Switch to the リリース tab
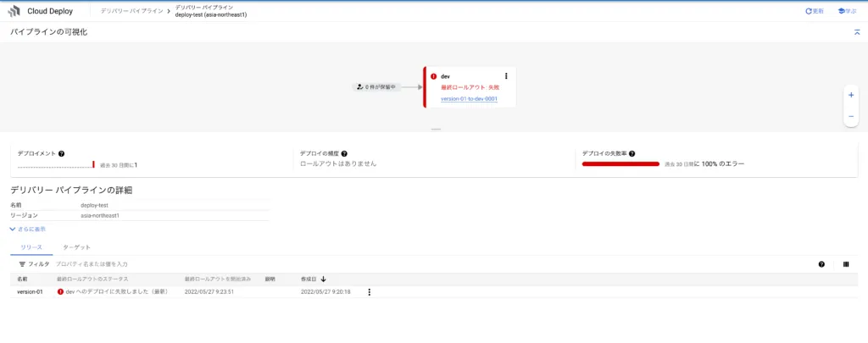 pos(31,247)
